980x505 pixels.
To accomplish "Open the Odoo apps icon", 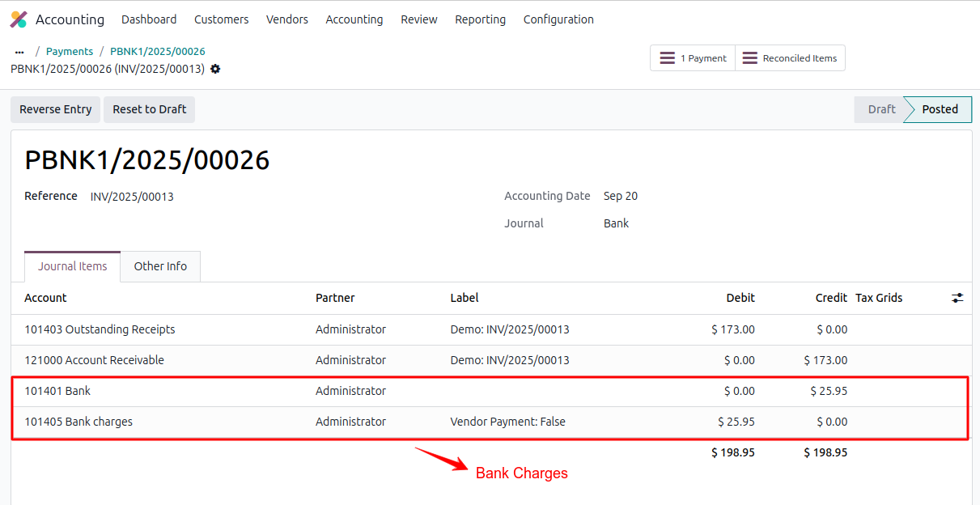I will (x=18, y=19).
